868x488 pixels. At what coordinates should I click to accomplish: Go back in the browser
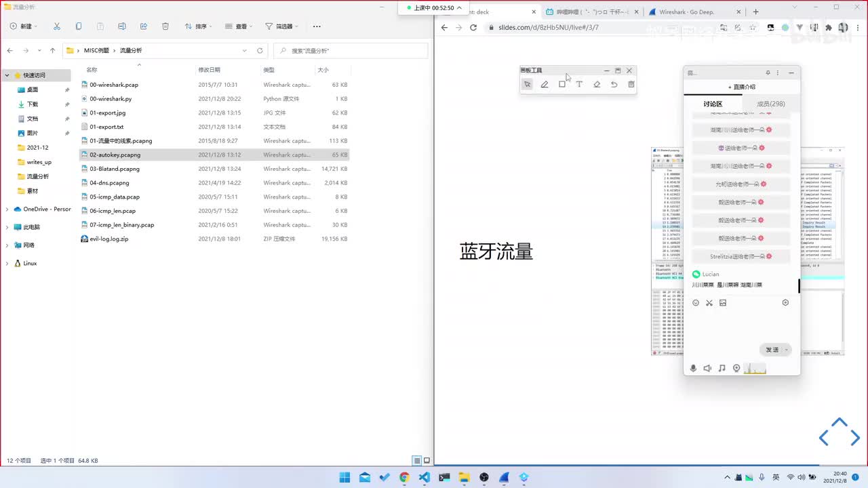tap(444, 28)
